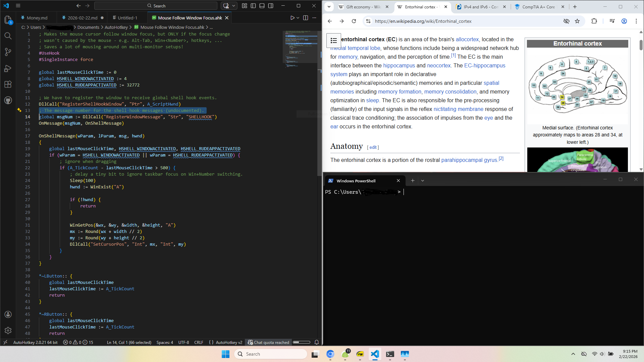
Task: Click the split editor right icon
Action: point(306,18)
